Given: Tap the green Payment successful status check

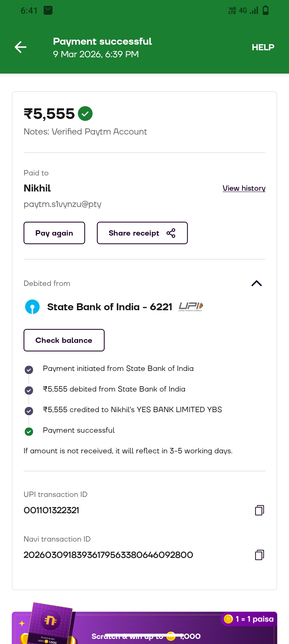Looking at the screenshot, I should pos(29,431).
